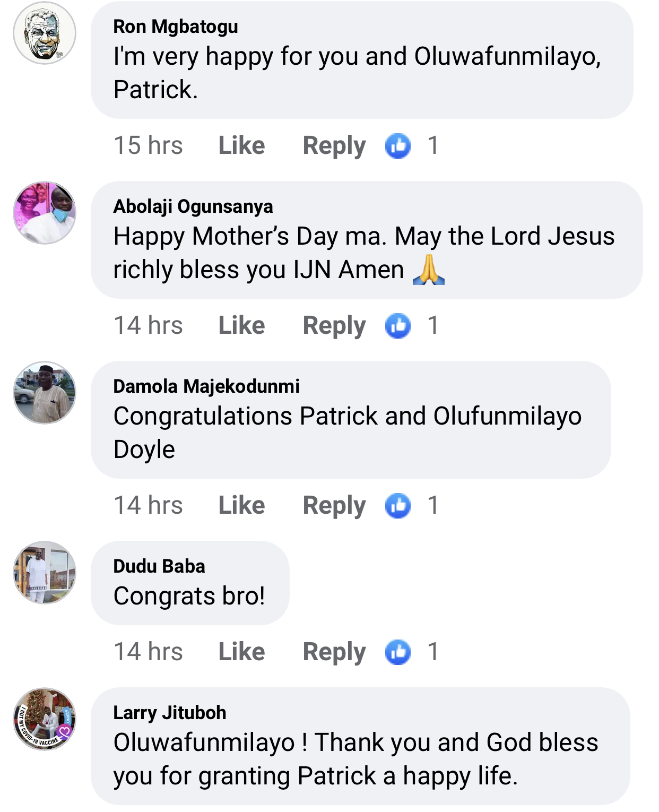The image size is (659, 812).
Task: Reply to Damola Majekodunmi's comment
Action: tap(334, 506)
